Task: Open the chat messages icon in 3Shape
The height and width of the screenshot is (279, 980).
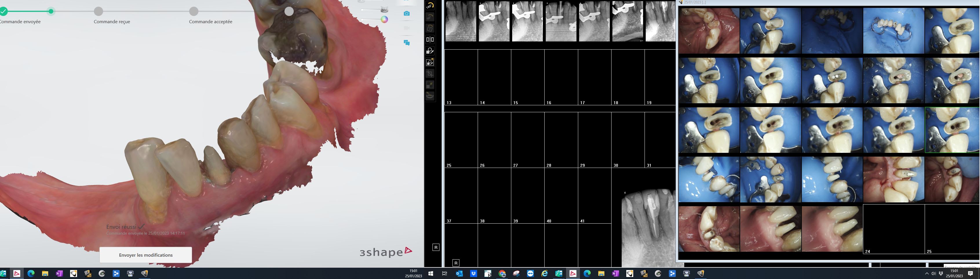Action: 407,43
